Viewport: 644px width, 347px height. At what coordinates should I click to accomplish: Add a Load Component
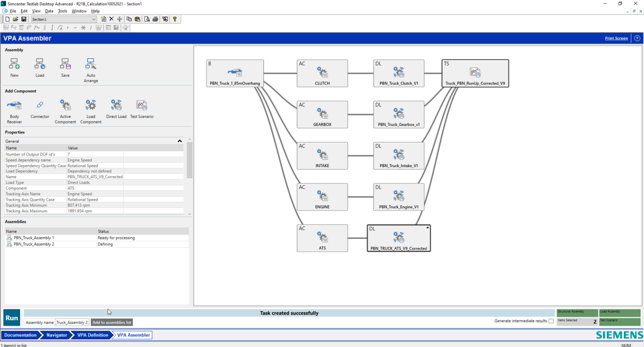click(91, 106)
